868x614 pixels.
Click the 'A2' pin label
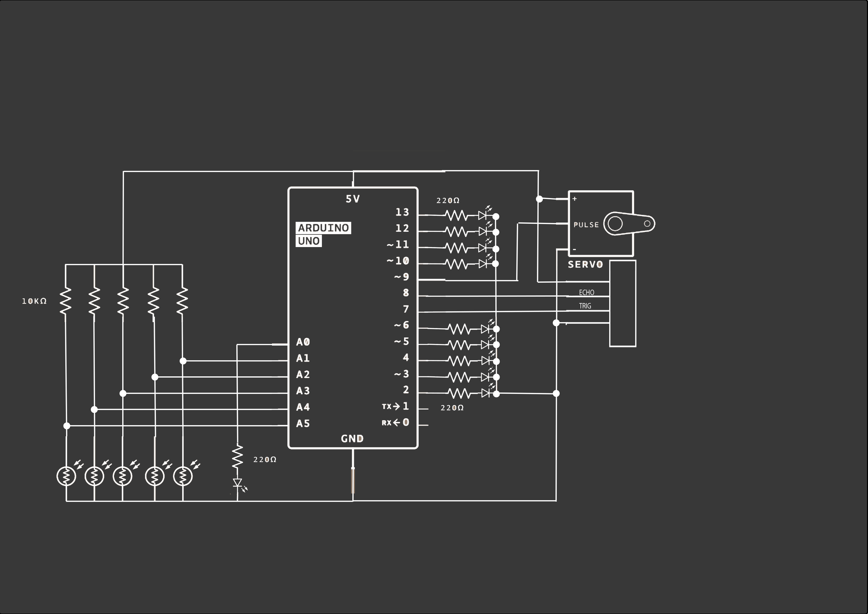click(303, 375)
